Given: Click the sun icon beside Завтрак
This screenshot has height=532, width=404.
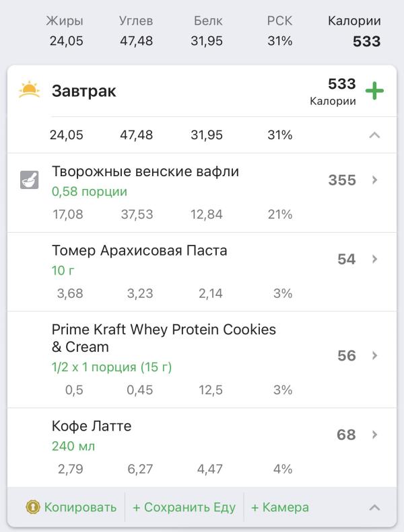Looking at the screenshot, I should tap(30, 90).
